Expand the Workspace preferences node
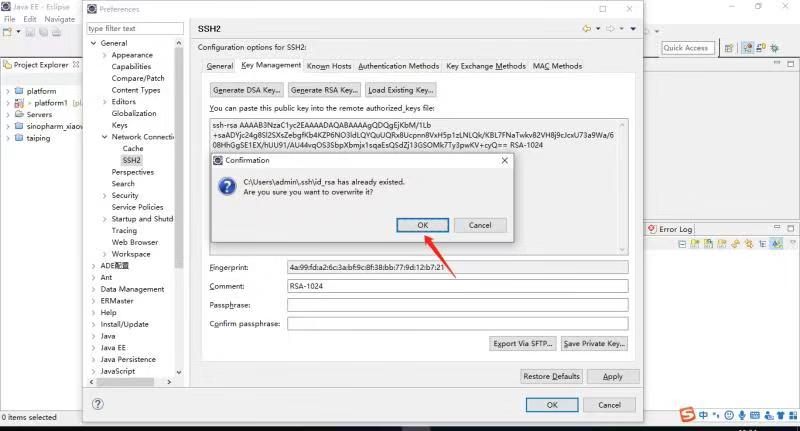800x431 pixels. (x=105, y=254)
